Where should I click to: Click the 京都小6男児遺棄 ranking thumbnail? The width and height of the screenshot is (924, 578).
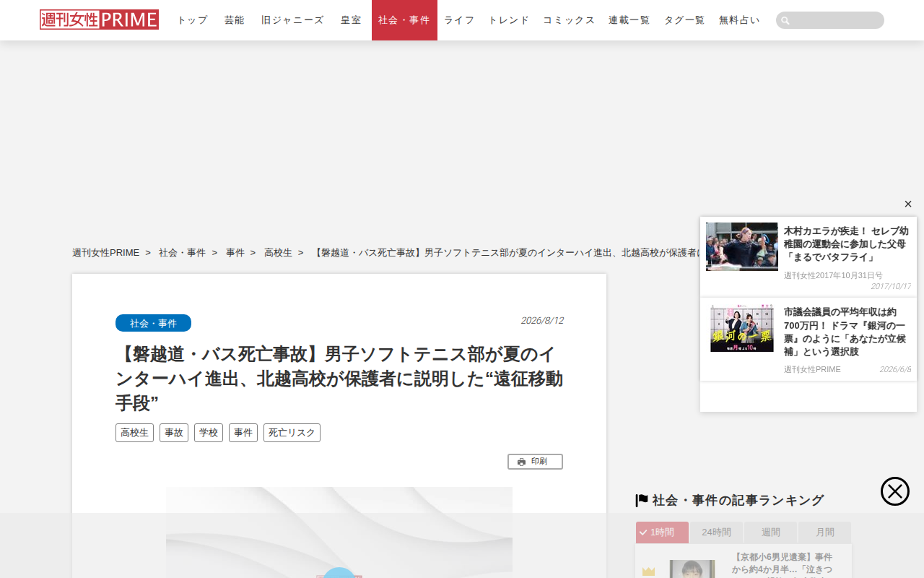(x=692, y=569)
